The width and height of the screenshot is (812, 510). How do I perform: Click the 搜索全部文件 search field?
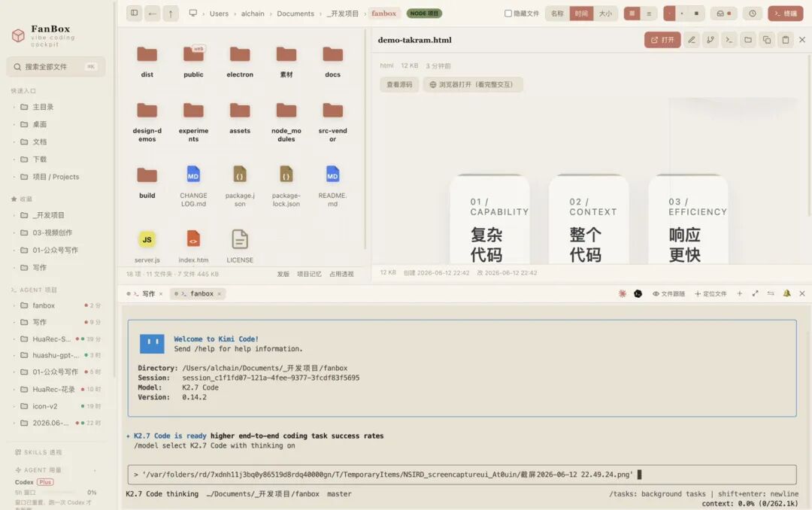(x=56, y=66)
